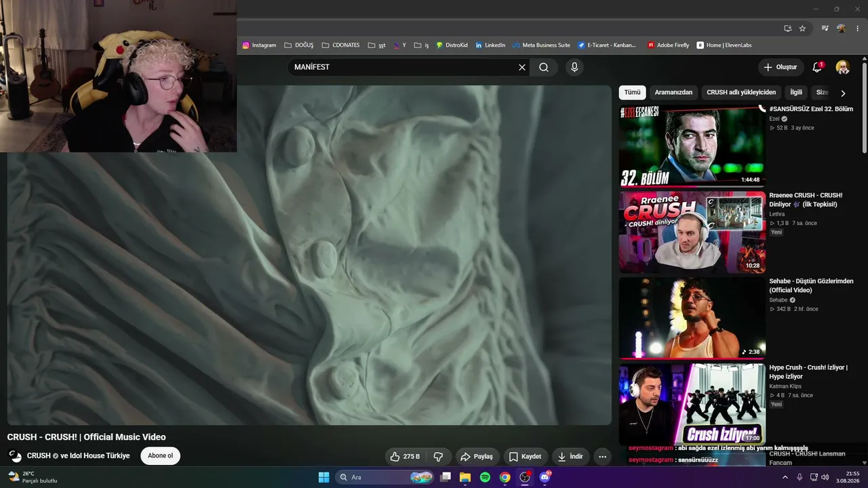
Task: Clear the MANİFEST search query
Action: click(522, 67)
